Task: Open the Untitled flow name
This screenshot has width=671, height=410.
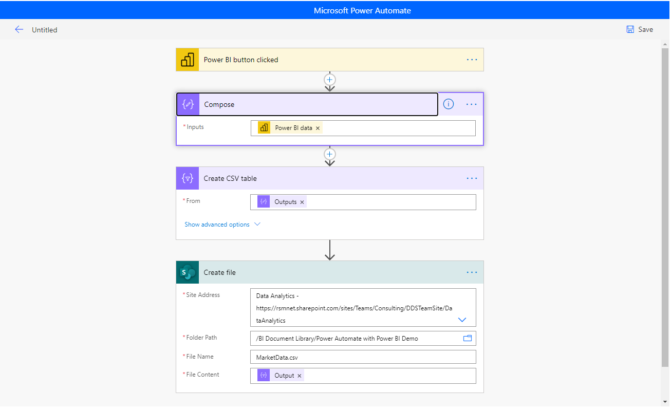Action: (44, 30)
